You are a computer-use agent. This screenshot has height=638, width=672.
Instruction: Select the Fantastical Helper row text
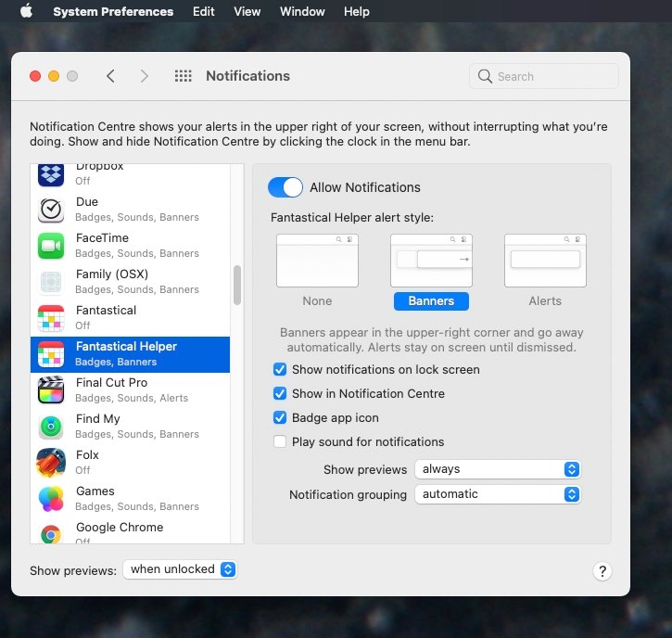pos(126,346)
